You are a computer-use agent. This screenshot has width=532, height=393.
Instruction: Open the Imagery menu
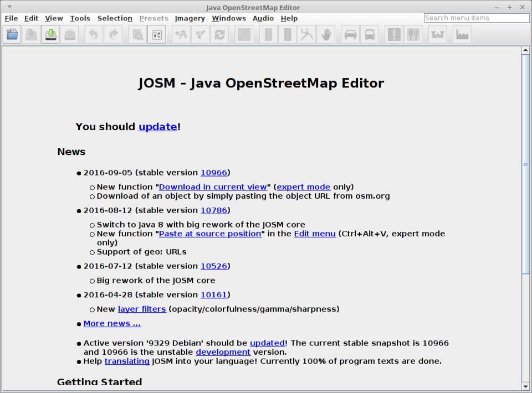pyautogui.click(x=190, y=18)
